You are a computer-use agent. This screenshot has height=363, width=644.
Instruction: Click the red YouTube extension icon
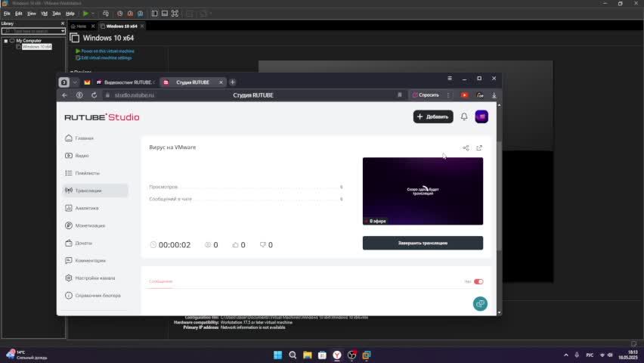pyautogui.click(x=465, y=95)
